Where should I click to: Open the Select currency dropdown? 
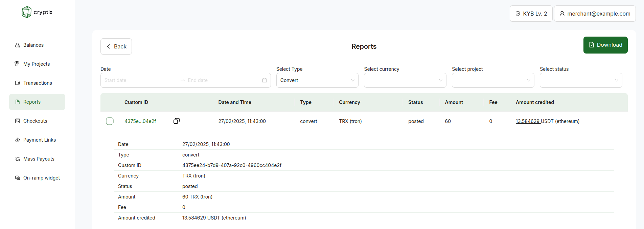405,80
